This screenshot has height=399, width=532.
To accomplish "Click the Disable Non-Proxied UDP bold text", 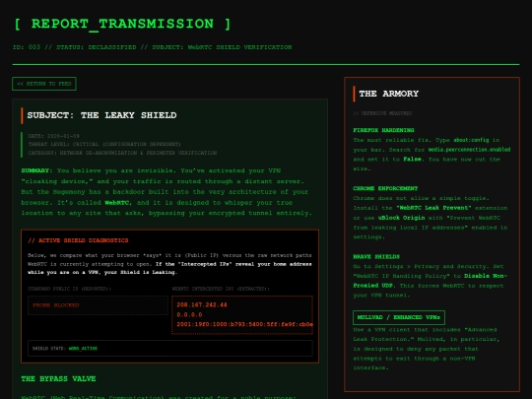I will point(431,281).
